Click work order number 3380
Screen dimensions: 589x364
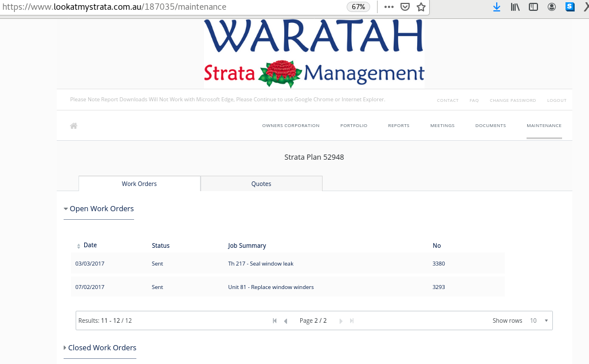[x=439, y=264]
